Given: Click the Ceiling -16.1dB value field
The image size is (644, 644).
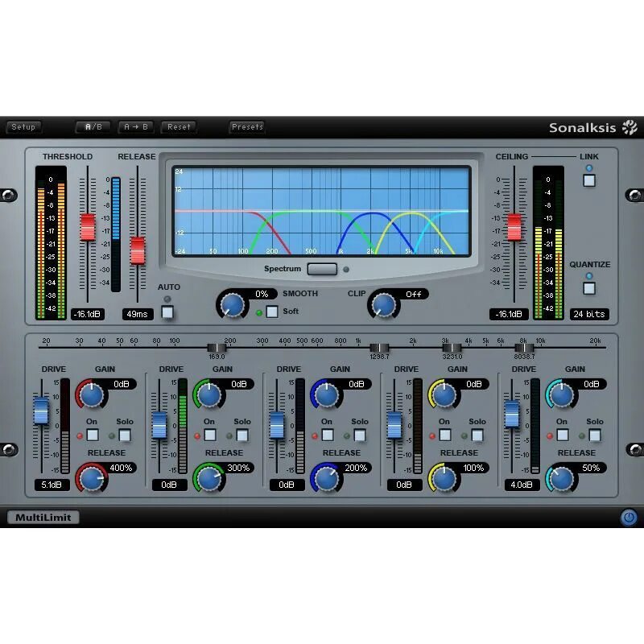Looking at the screenshot, I should (x=509, y=314).
